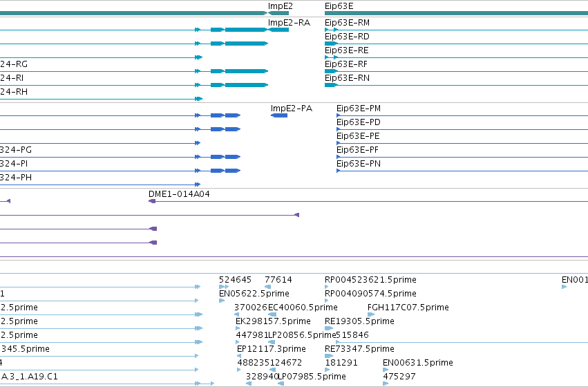This screenshot has height=387, width=588.
Task: Click EST label 475297
Action: point(399,377)
